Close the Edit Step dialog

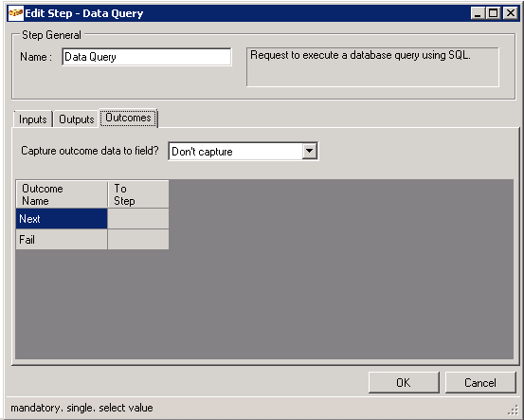pyautogui.click(x=511, y=13)
